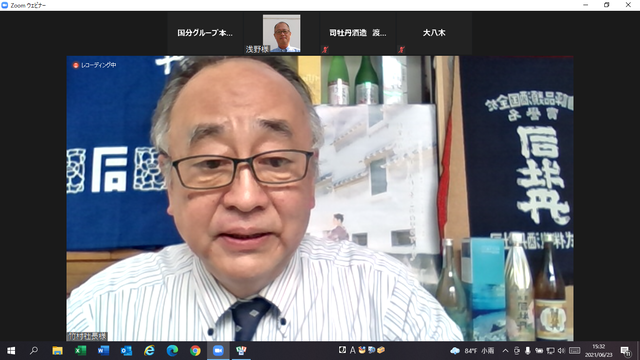Click muted microphone icon on 大八木 tile

(401, 50)
